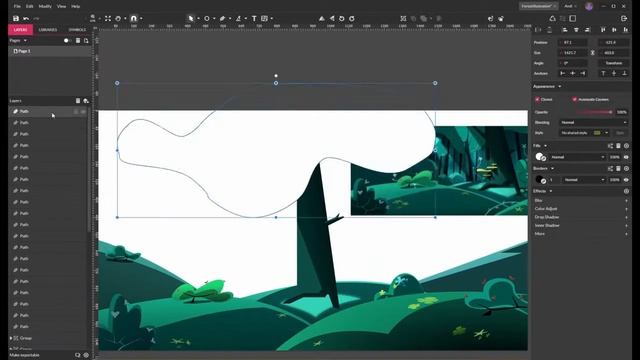Collapse the Borders section arrow

coord(552,169)
